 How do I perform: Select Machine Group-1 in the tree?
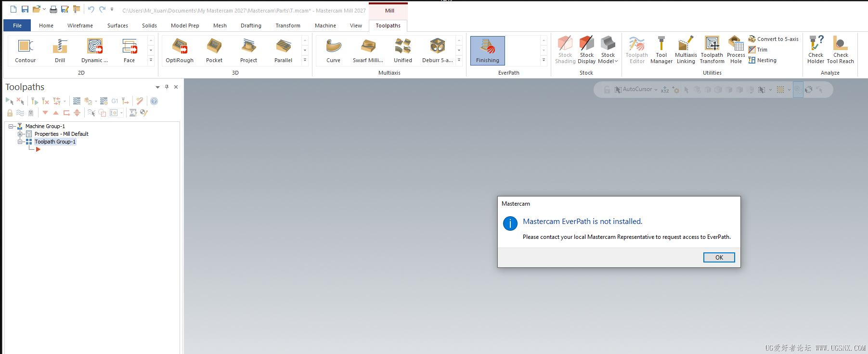[45, 126]
